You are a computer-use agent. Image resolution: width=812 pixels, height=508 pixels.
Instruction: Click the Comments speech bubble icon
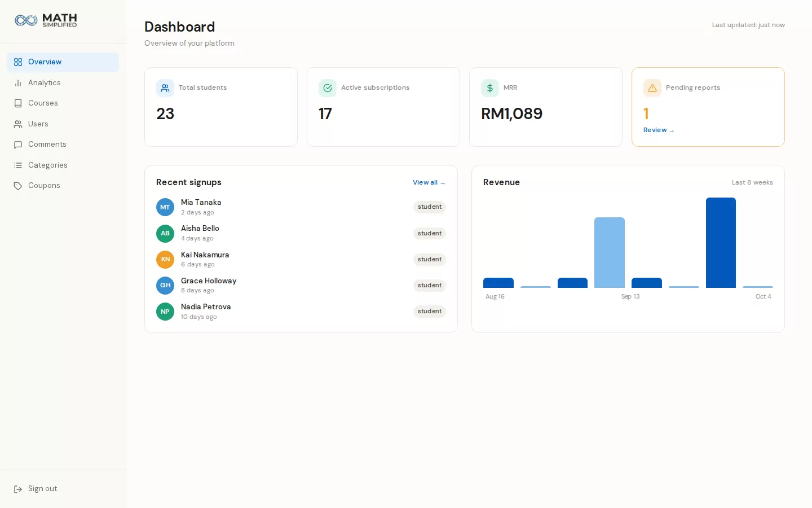[18, 144]
